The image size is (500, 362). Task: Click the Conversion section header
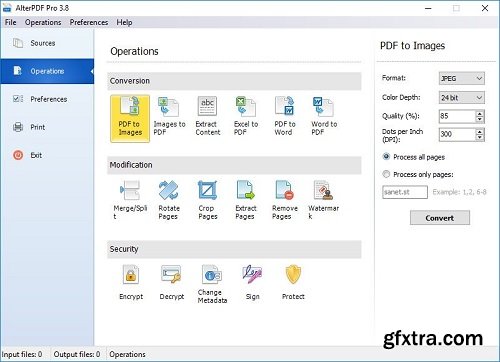pos(234,81)
